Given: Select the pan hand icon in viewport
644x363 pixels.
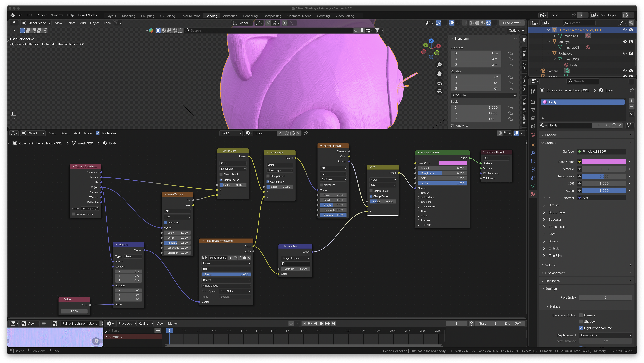Looking at the screenshot, I should [x=439, y=73].
